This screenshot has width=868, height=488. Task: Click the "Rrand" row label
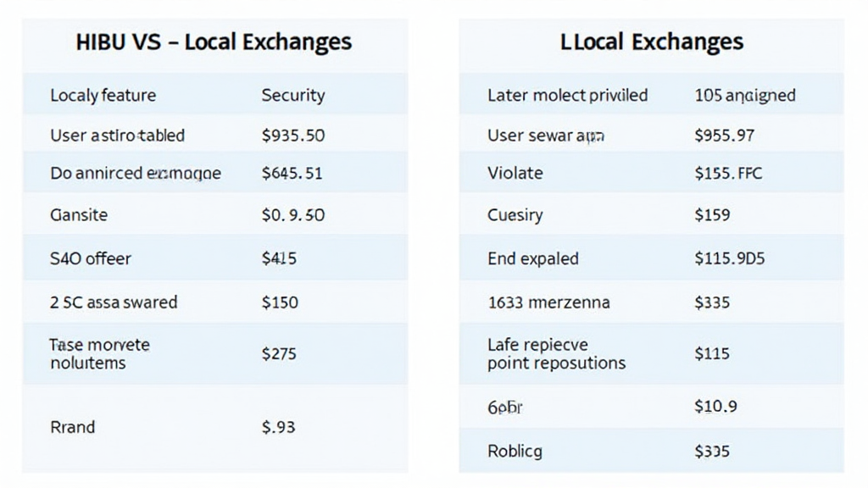tap(73, 427)
